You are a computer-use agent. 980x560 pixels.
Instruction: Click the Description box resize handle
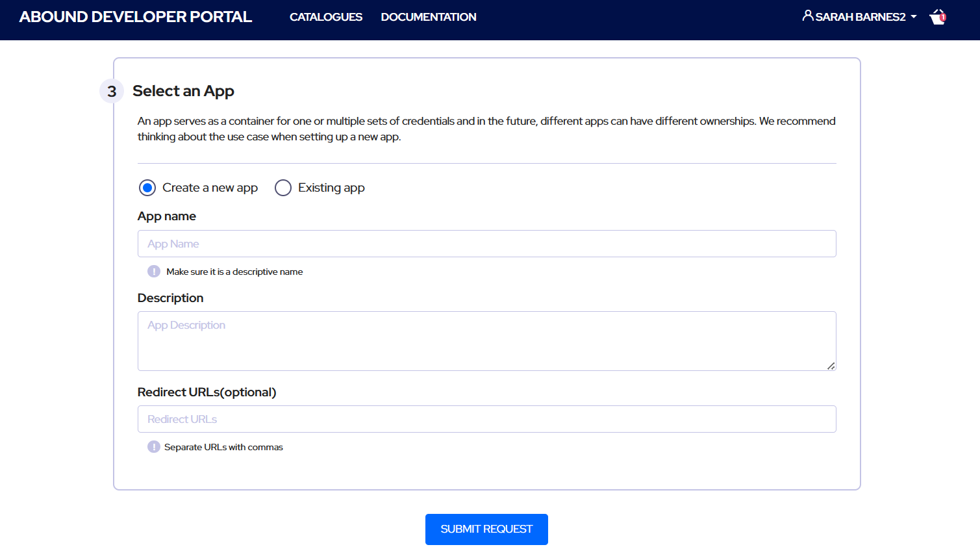point(831,366)
